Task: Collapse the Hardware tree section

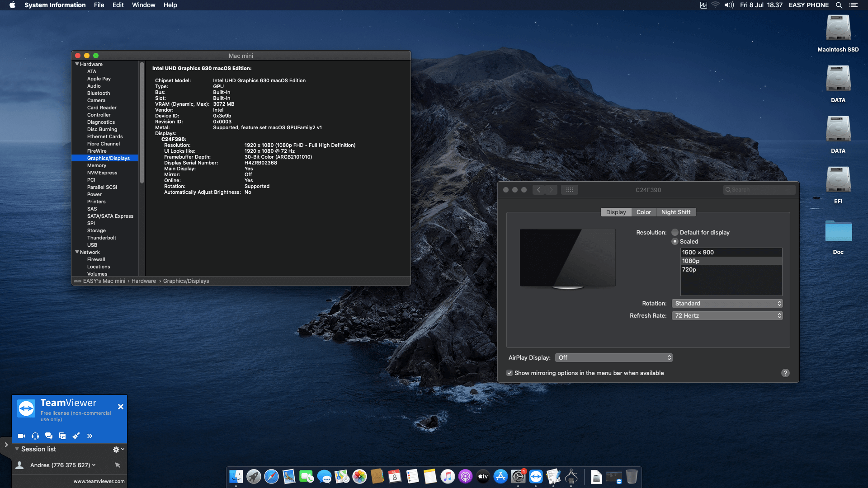Action: coord(77,64)
